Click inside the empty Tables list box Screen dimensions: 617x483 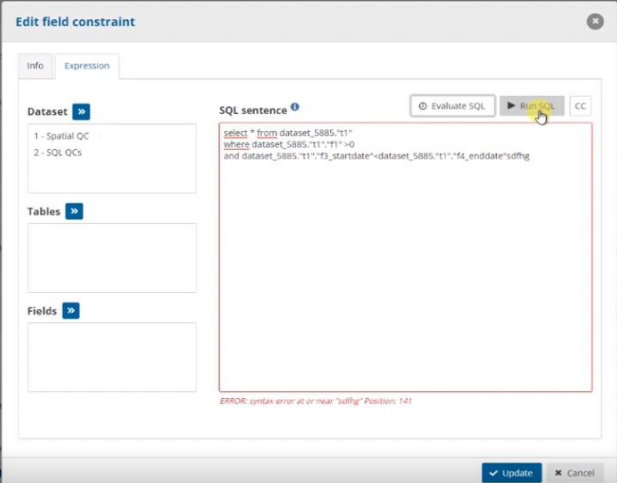coord(112,258)
